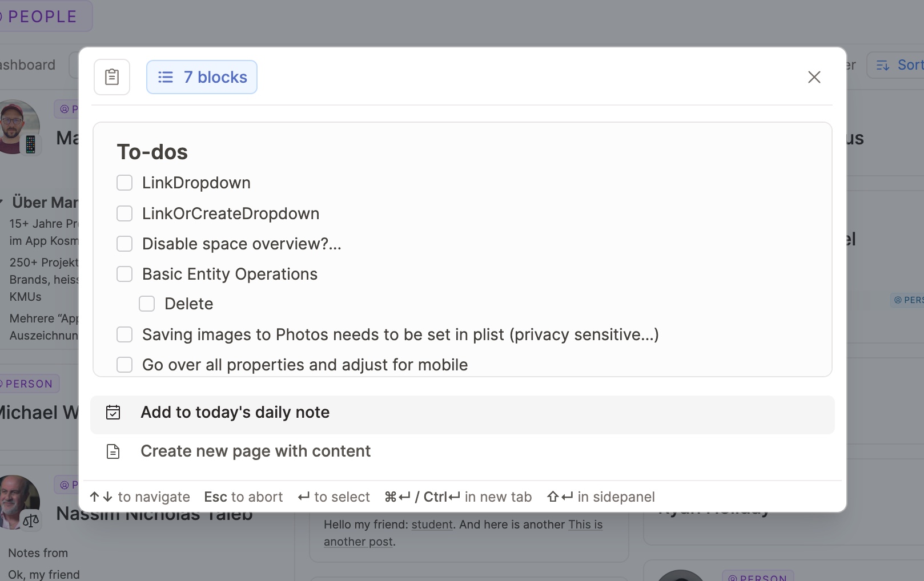Check the LinkOrCreateDropdown to-do checkbox
This screenshot has height=581, width=924.
(x=124, y=213)
